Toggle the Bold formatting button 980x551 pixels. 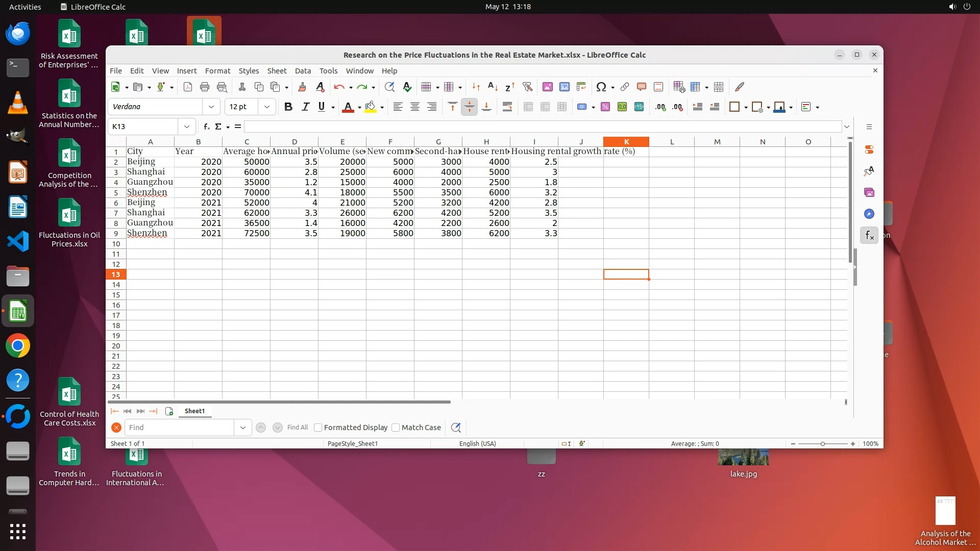(288, 107)
